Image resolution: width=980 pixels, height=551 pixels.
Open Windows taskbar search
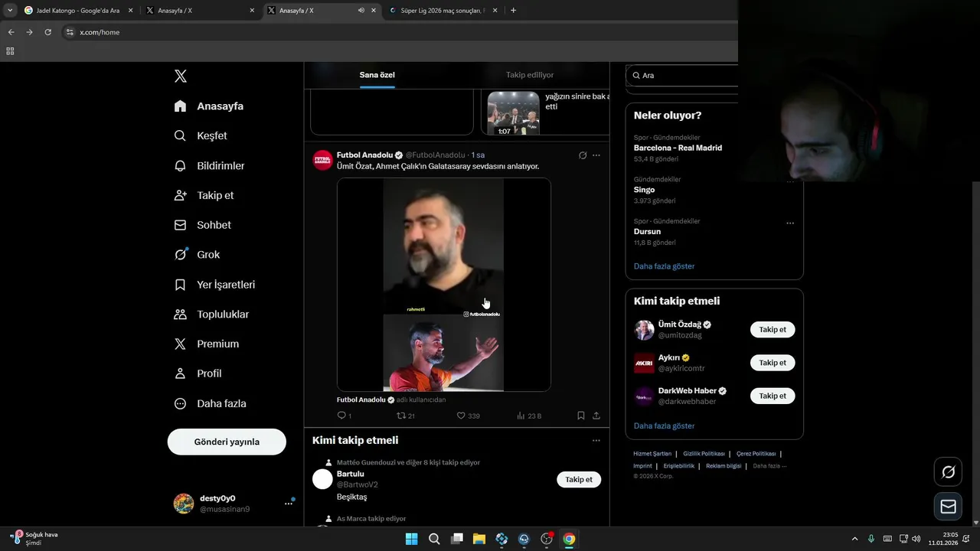[x=434, y=539]
